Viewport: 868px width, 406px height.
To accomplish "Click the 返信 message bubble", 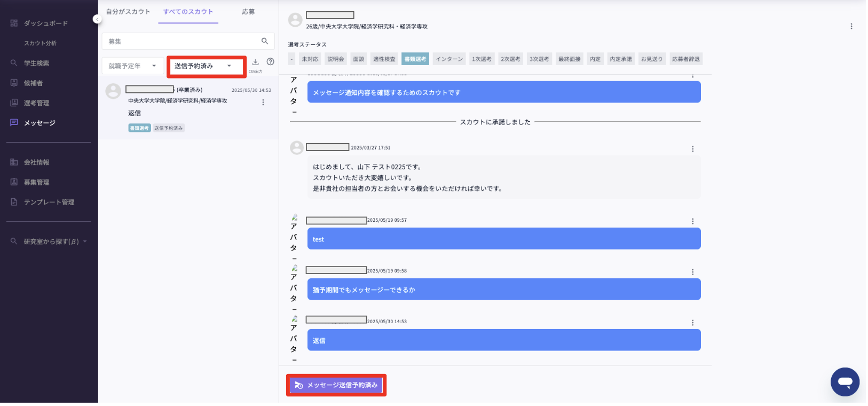I will click(504, 340).
